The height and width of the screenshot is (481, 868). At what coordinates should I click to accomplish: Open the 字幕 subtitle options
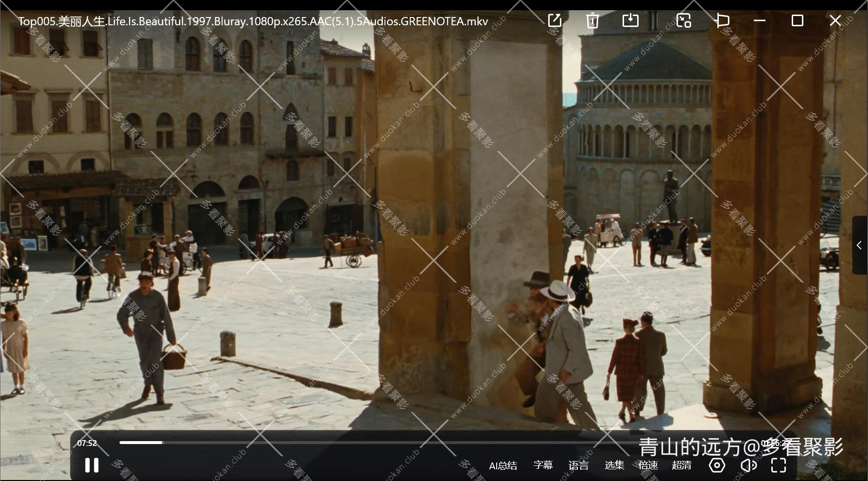coord(543,465)
